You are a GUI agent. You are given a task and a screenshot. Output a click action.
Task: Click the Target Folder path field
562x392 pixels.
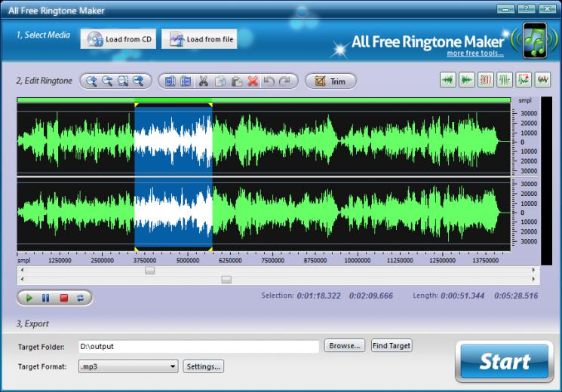pos(198,347)
